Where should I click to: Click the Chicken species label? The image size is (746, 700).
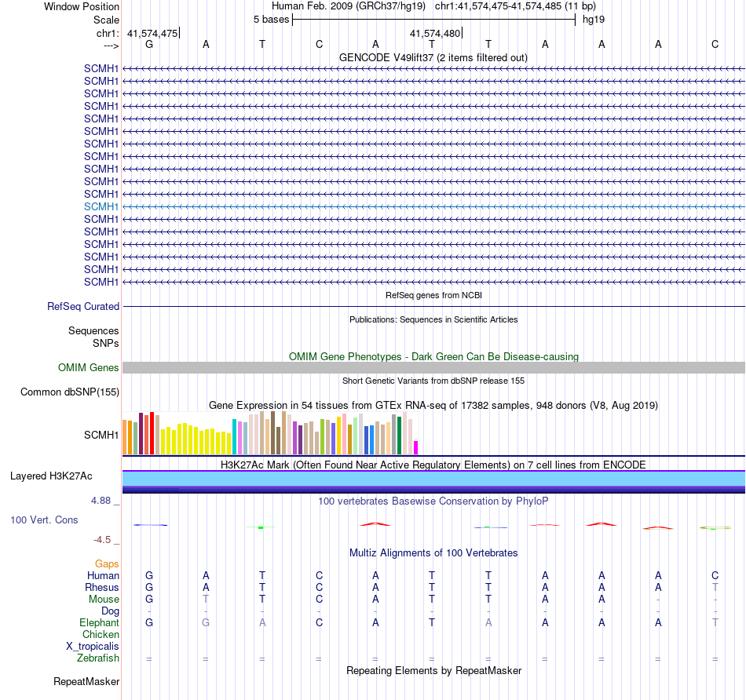click(101, 634)
